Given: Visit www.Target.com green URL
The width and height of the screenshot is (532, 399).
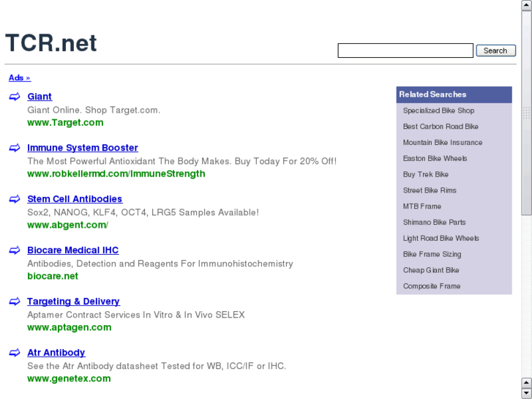Looking at the screenshot, I should coord(65,122).
